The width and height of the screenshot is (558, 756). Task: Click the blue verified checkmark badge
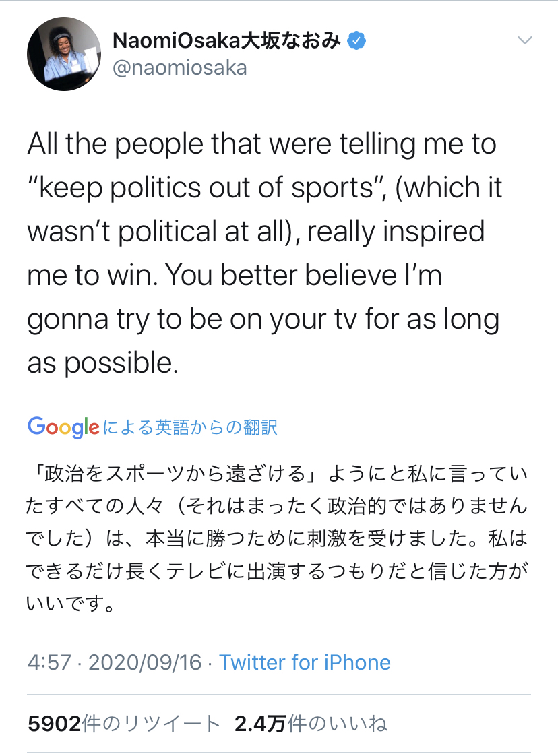[x=356, y=40]
